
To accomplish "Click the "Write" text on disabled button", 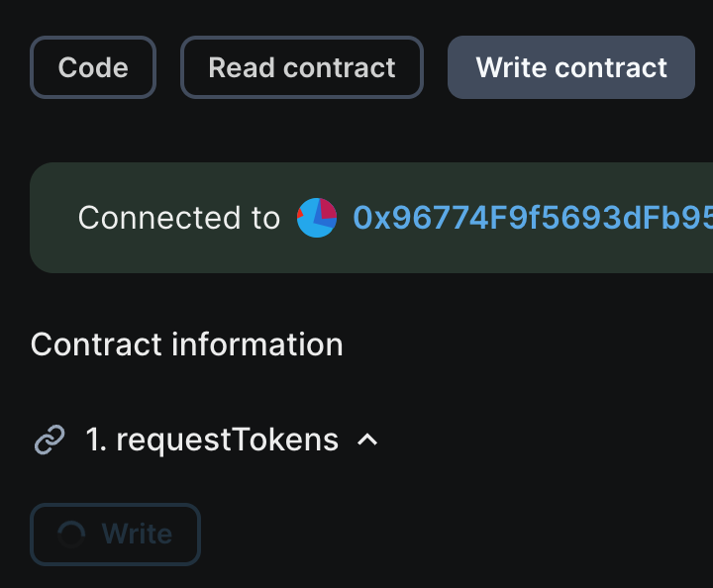I will coord(137,535).
